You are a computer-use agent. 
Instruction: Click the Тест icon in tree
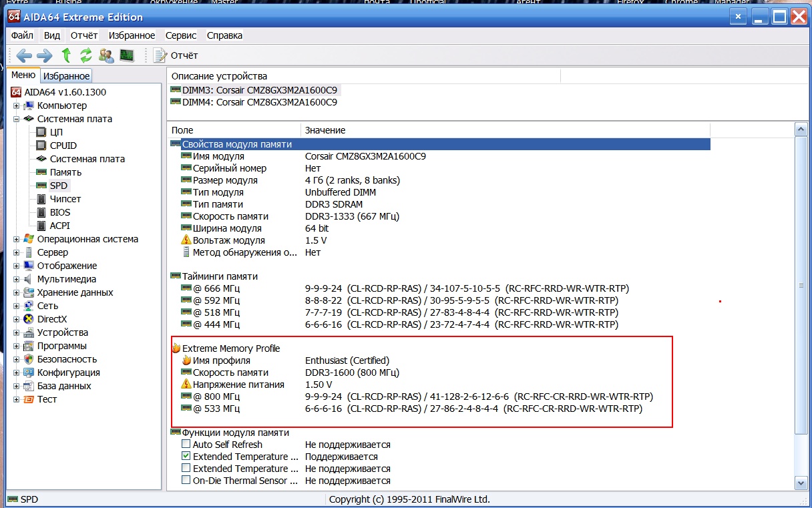[x=29, y=399]
